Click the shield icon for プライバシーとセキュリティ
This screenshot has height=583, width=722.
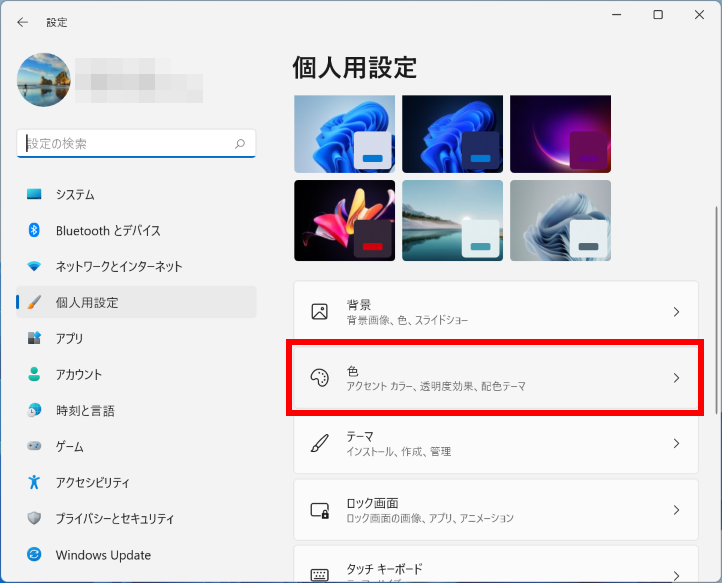pos(34,518)
